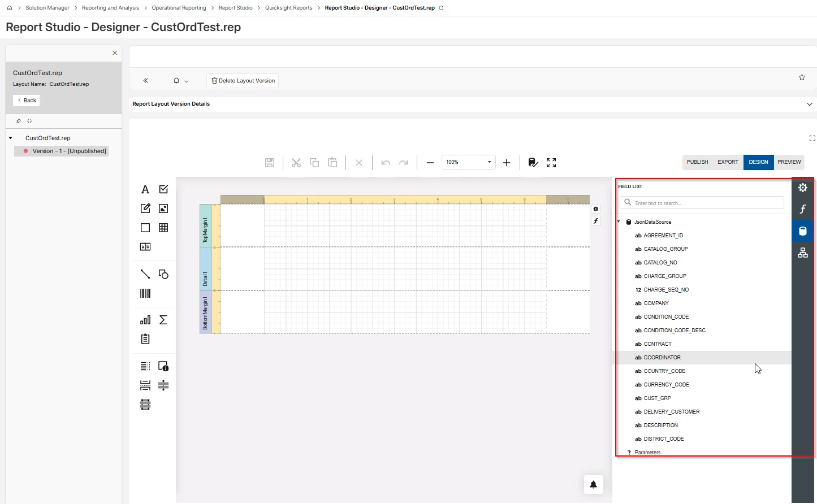This screenshot has height=504, width=817.
Task: Select the Label text tool
Action: [x=145, y=189]
